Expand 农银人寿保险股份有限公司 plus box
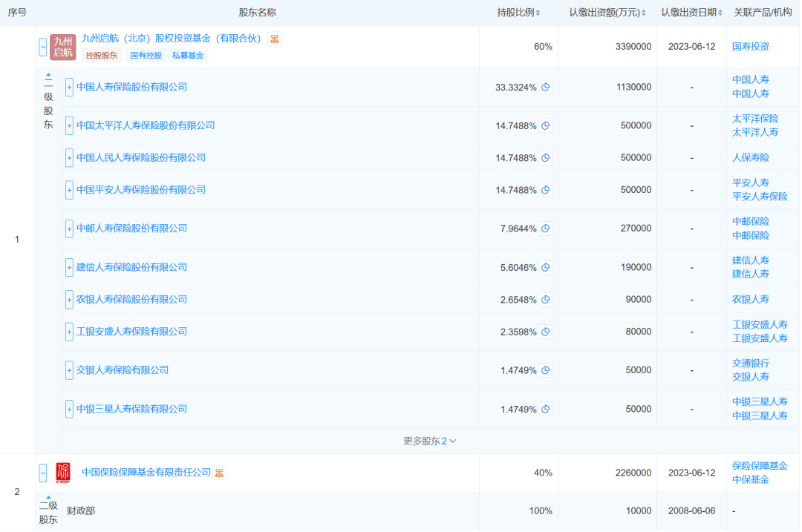This screenshot has height=532, width=802. [x=69, y=300]
